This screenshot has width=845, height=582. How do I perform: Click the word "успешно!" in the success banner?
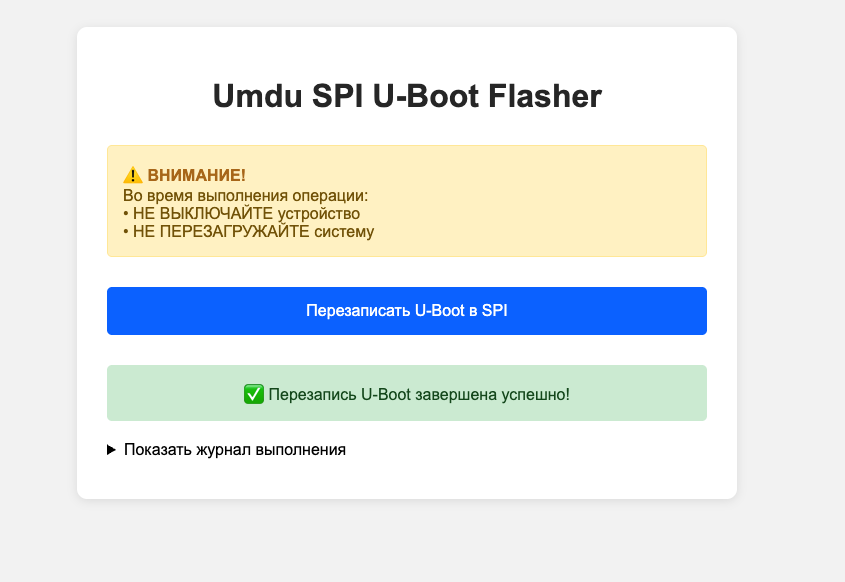click(538, 394)
